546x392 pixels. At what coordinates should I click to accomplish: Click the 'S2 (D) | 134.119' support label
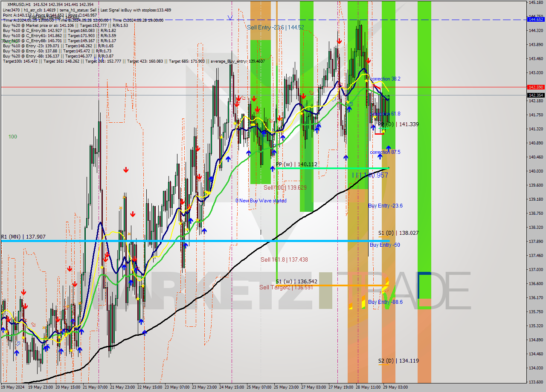click(x=398, y=361)
